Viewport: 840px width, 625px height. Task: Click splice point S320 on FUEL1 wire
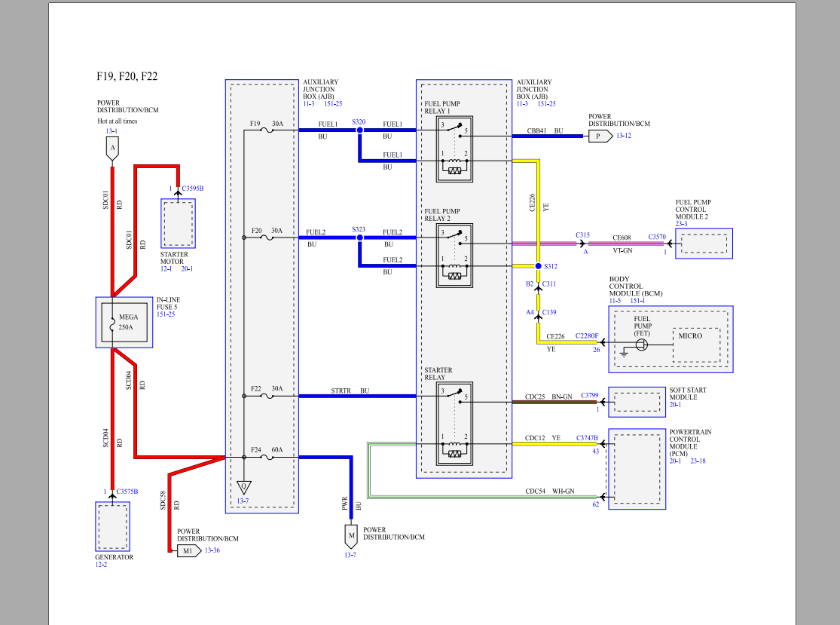(x=360, y=130)
